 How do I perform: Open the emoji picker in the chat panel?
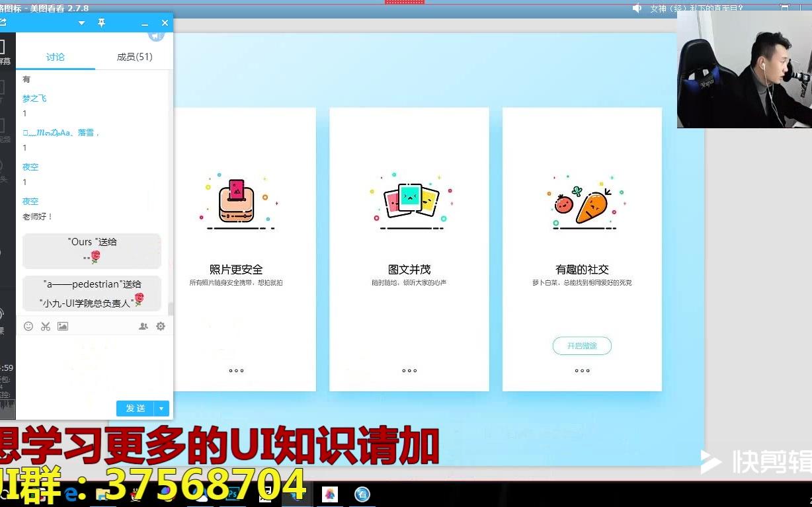[x=28, y=326]
